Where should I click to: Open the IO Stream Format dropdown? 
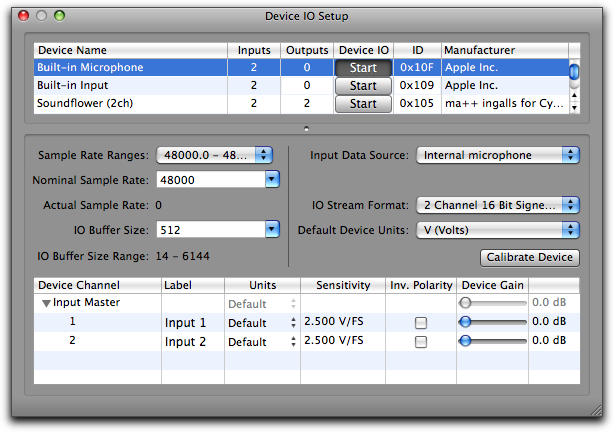[x=497, y=205]
